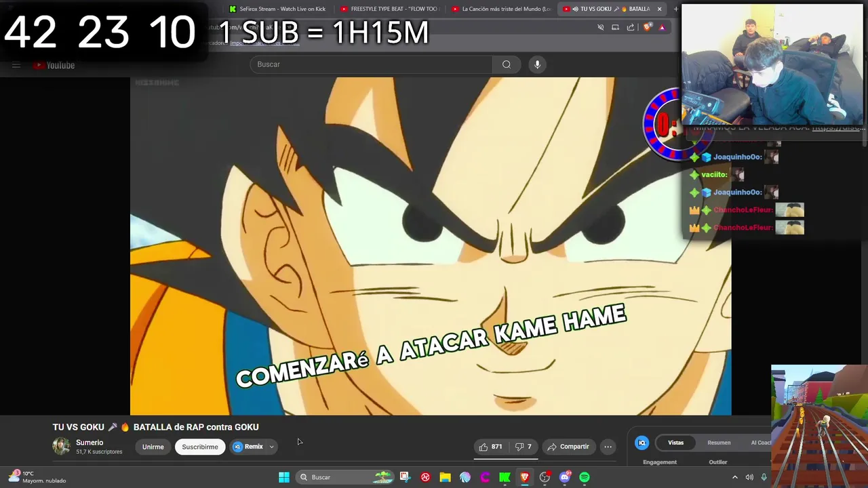Select the Engagement tab

tap(660, 462)
